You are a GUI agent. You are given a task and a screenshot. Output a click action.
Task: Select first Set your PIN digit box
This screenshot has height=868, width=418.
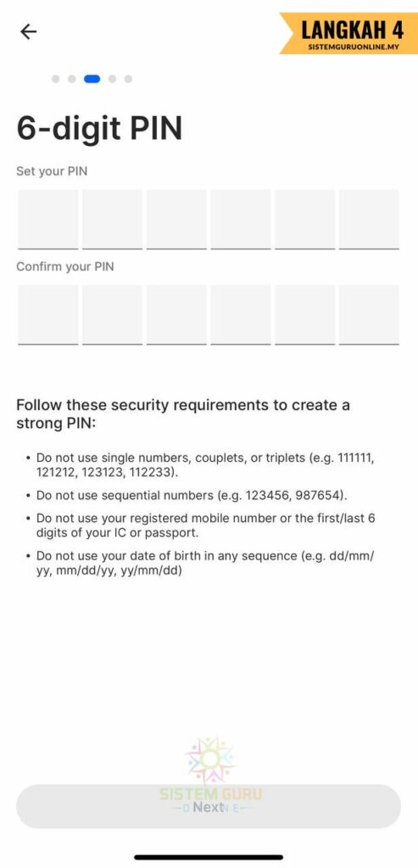48,220
